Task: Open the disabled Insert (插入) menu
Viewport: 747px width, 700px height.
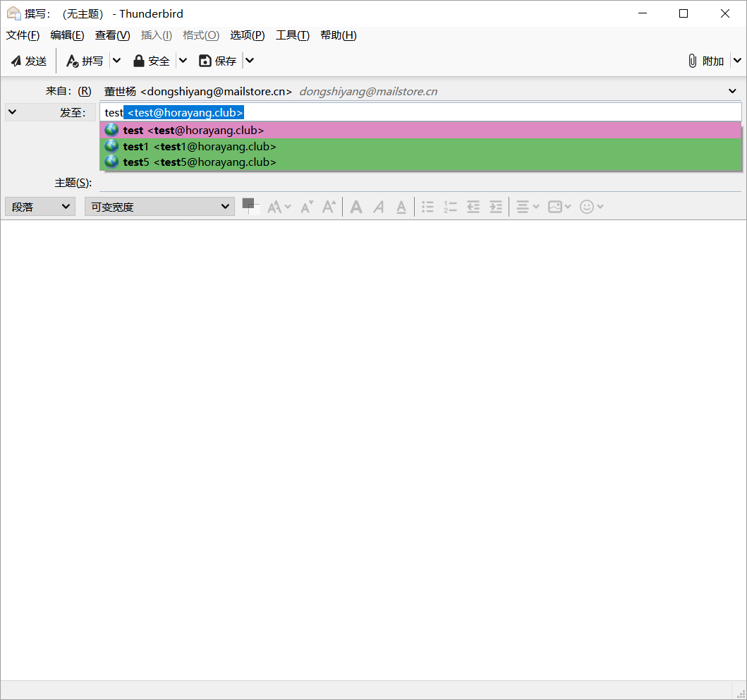Action: point(157,35)
